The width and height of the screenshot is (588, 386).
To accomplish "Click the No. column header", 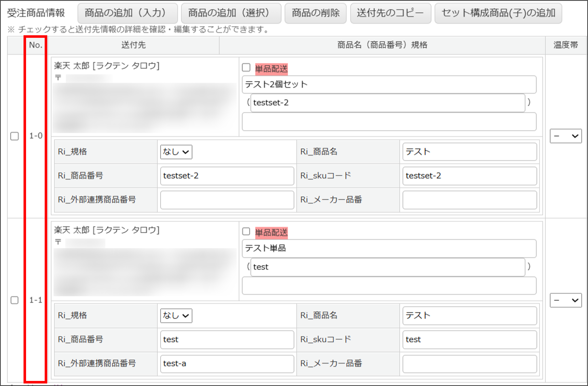I will [36, 45].
